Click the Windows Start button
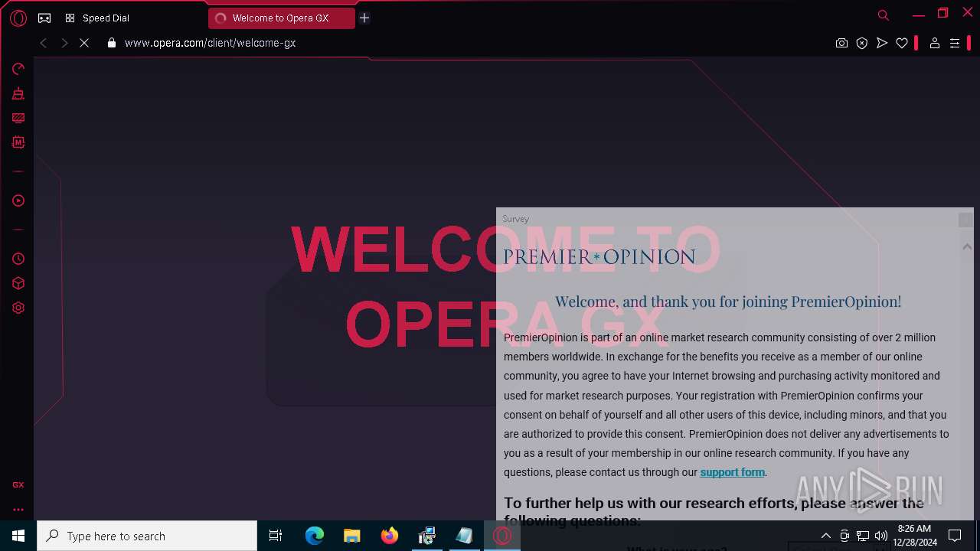 coord(18,536)
